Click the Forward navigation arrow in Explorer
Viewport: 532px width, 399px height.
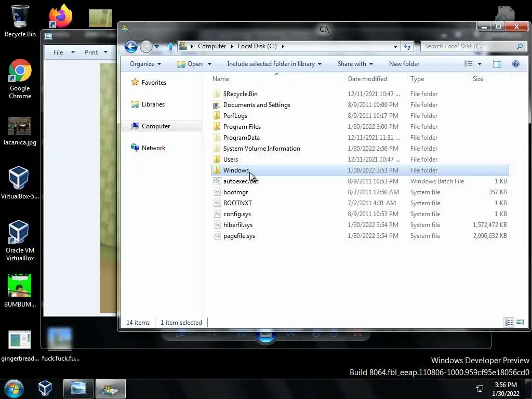point(146,46)
